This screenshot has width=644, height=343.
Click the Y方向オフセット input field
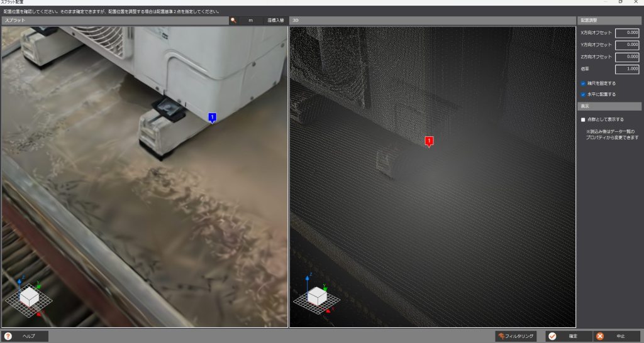[x=626, y=45]
